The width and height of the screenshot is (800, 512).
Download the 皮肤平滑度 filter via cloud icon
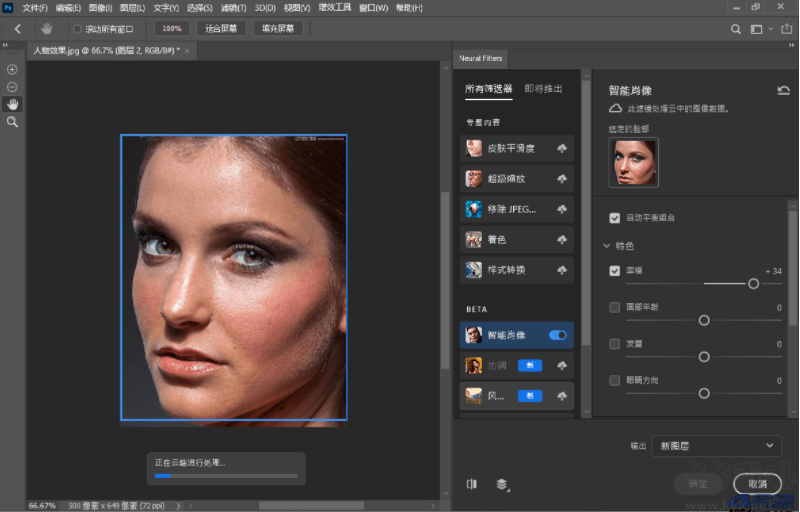point(562,149)
